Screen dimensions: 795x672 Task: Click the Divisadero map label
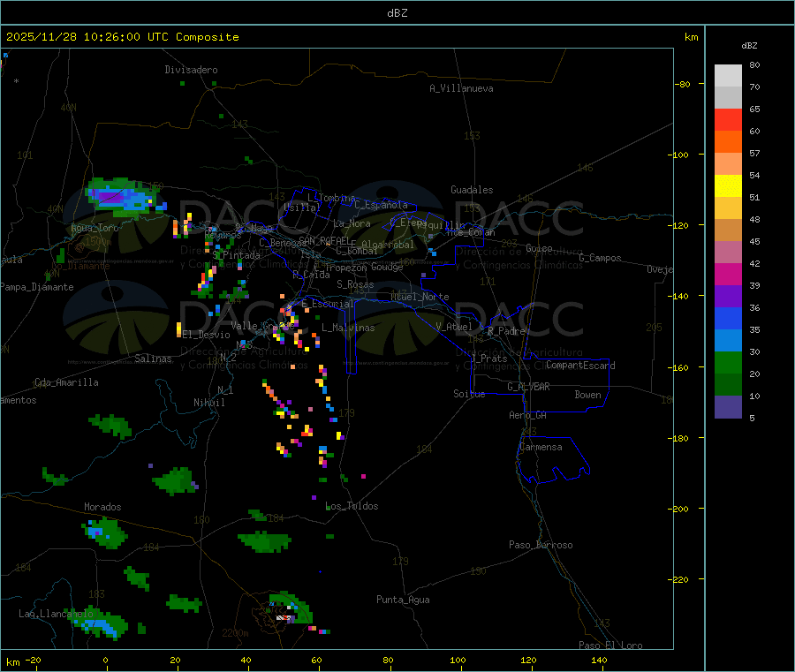(191, 70)
